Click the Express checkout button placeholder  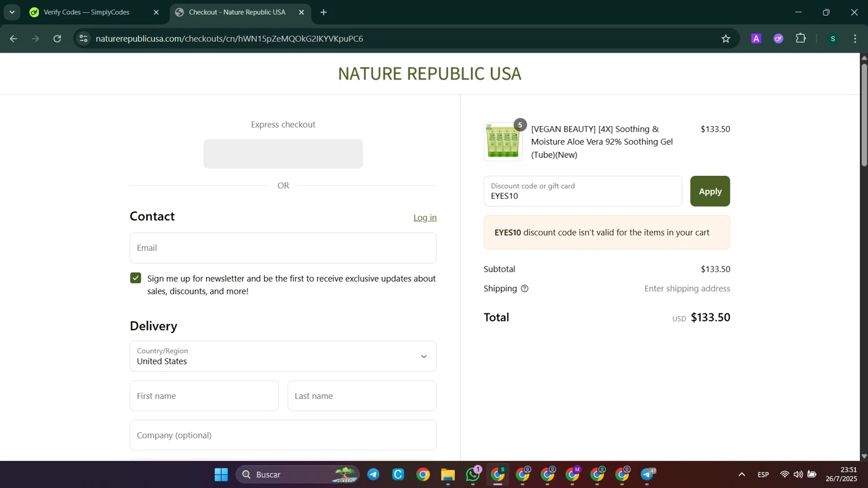point(283,154)
